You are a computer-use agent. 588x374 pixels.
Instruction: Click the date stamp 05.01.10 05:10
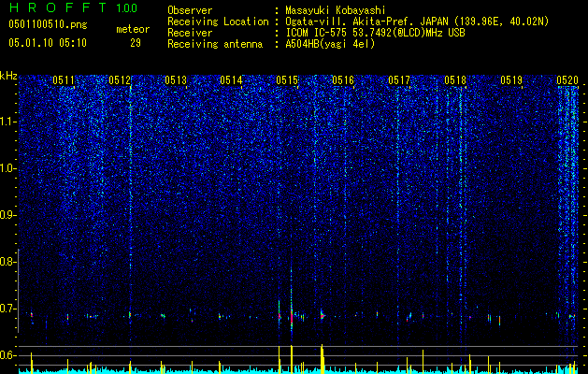[x=48, y=43]
